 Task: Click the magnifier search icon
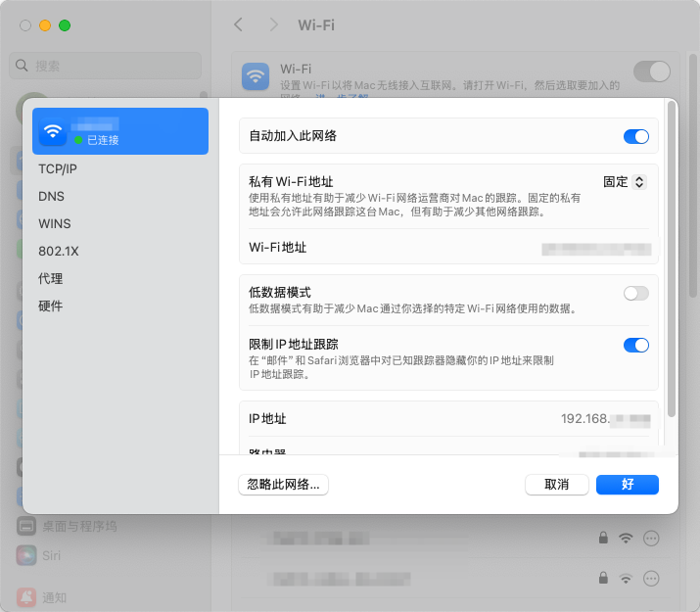(22, 66)
